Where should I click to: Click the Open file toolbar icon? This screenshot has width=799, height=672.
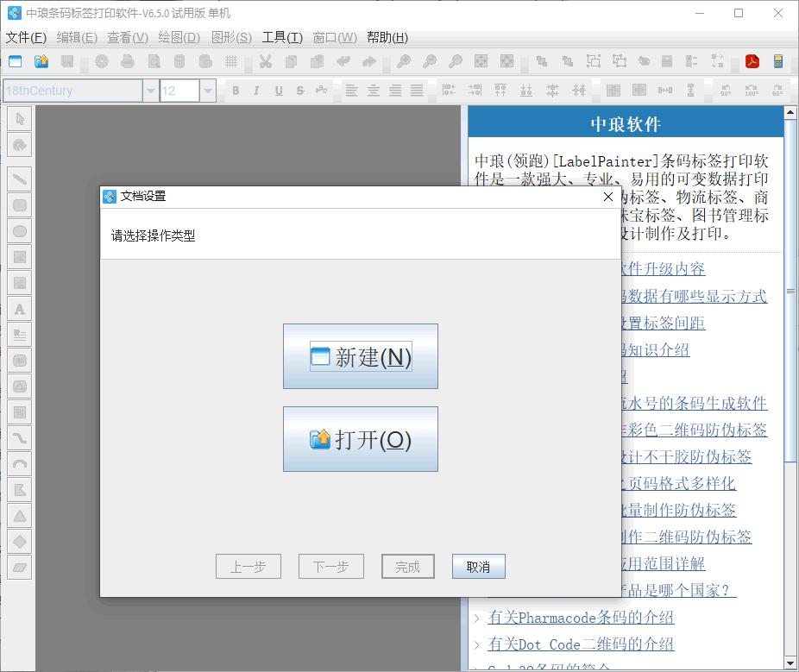coord(41,61)
